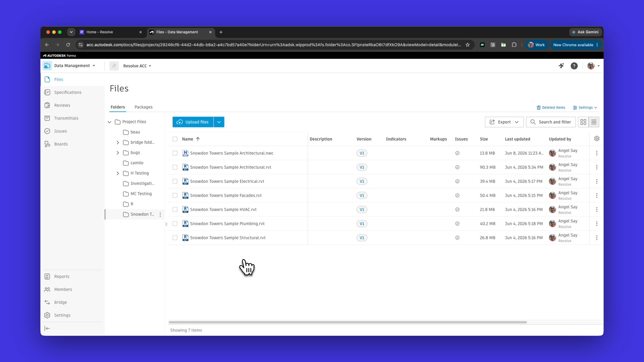This screenshot has width=644, height=362.
Task: Click the browser address bar
Action: click(274, 45)
